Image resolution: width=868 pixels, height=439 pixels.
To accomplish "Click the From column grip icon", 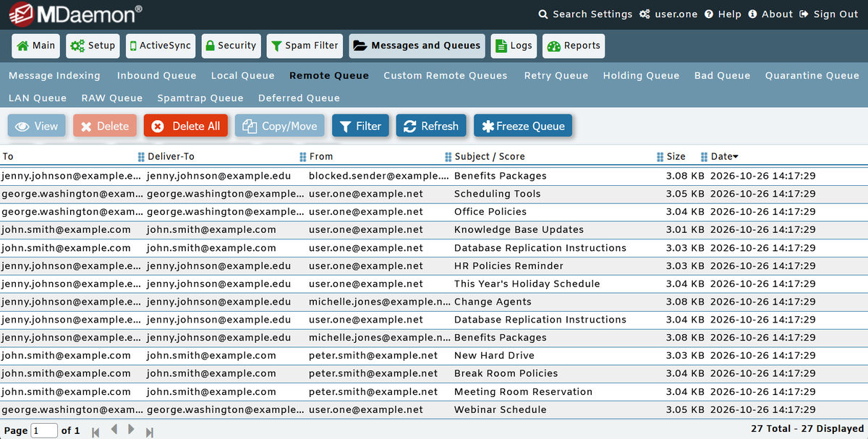I will (303, 157).
